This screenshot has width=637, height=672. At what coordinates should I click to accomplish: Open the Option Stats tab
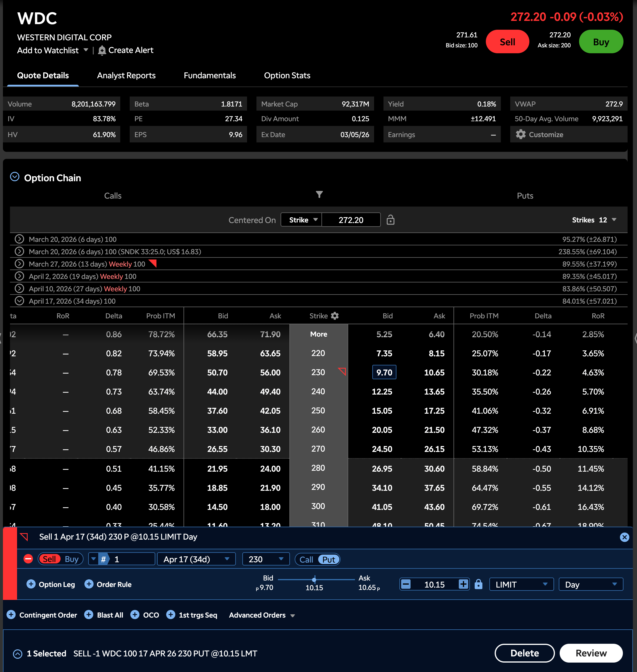287,75
